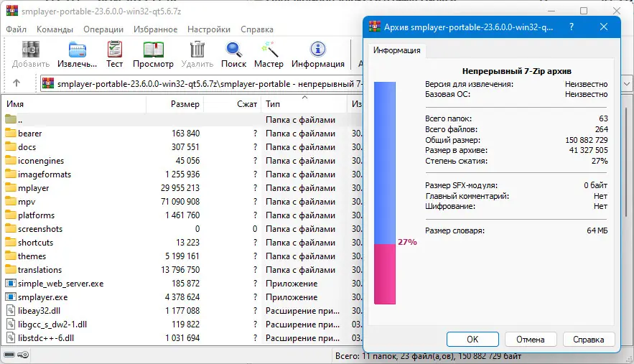Sort by the Имя column header

(x=73, y=104)
